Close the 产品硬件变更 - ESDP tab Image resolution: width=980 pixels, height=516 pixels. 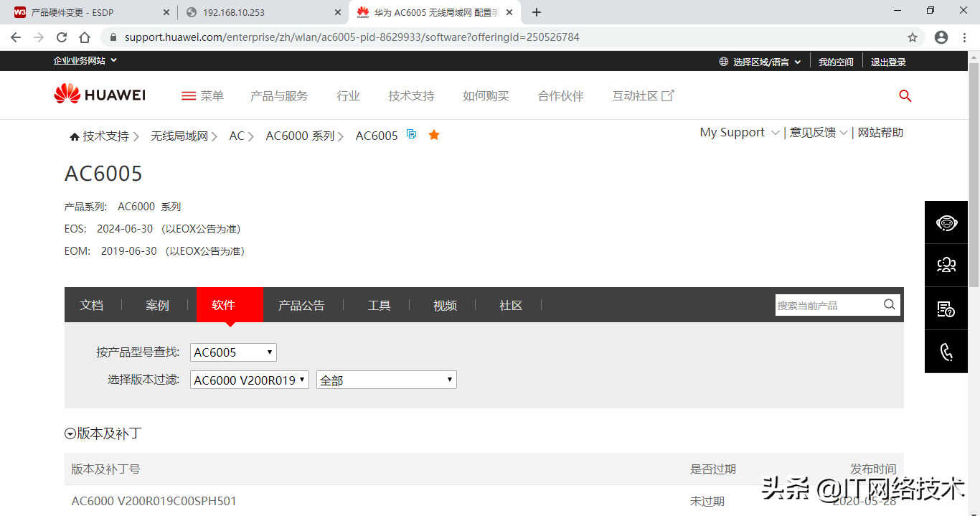coord(166,12)
